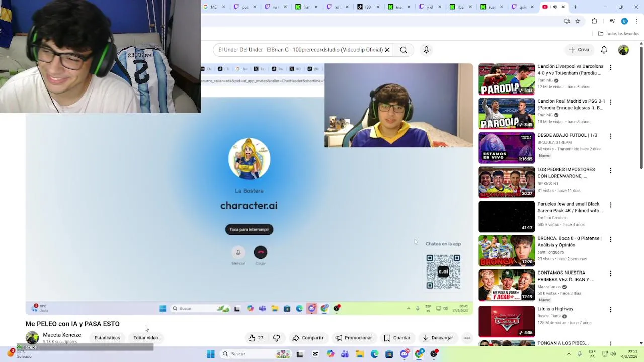The width and height of the screenshot is (644, 362).
Task: Click the main video player
Action: click(249, 189)
